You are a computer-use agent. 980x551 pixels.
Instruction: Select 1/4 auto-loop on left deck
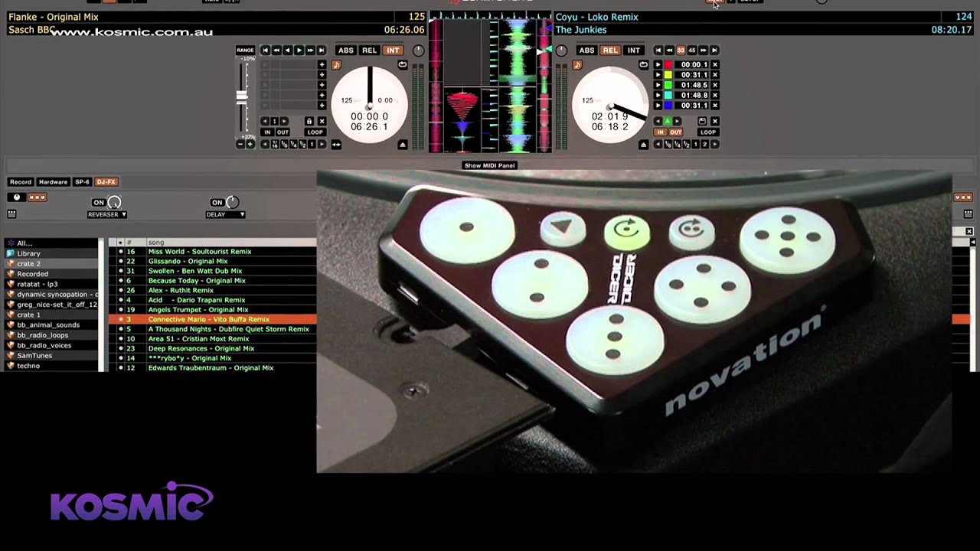(x=293, y=145)
